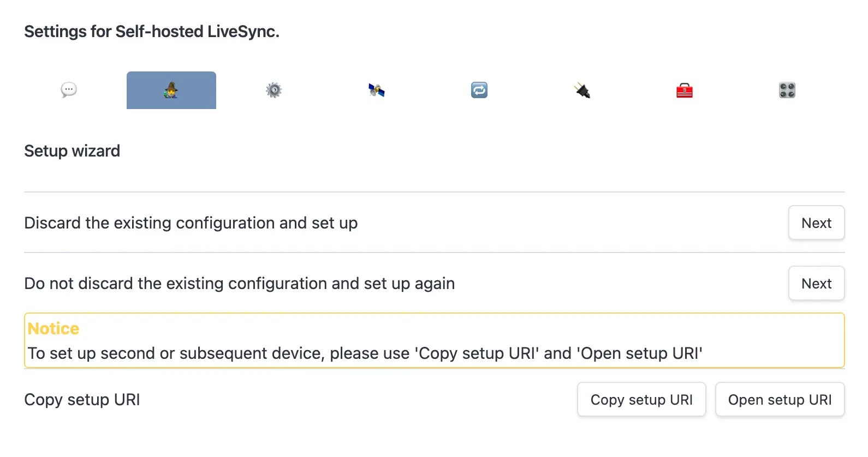Click Next to discard existing configuration
Screen dimensions: 868x457
click(816, 223)
